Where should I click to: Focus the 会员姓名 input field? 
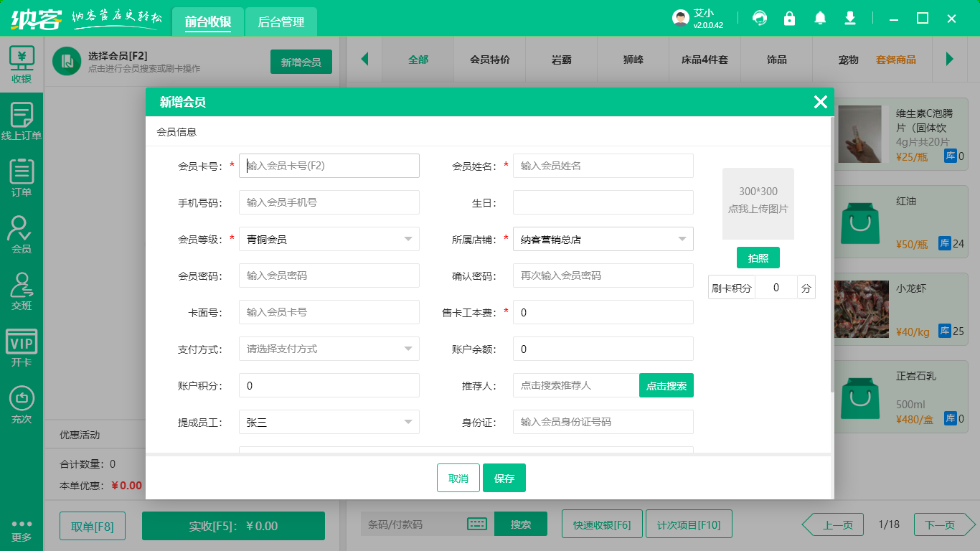(x=603, y=166)
